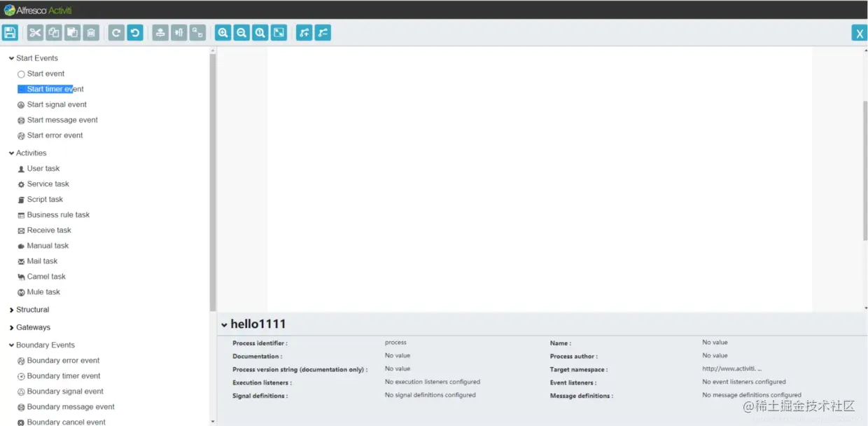Pick the Service task palette item
This screenshot has width=868, height=426.
pos(43,184)
